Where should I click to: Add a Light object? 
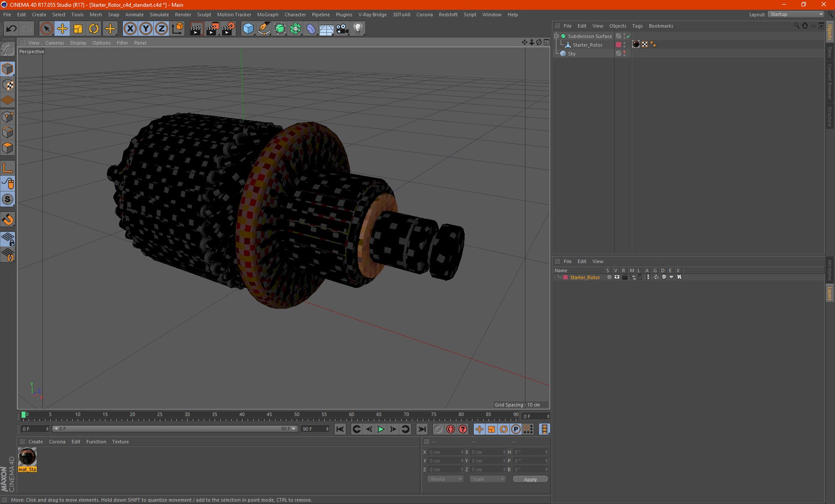[x=358, y=28]
